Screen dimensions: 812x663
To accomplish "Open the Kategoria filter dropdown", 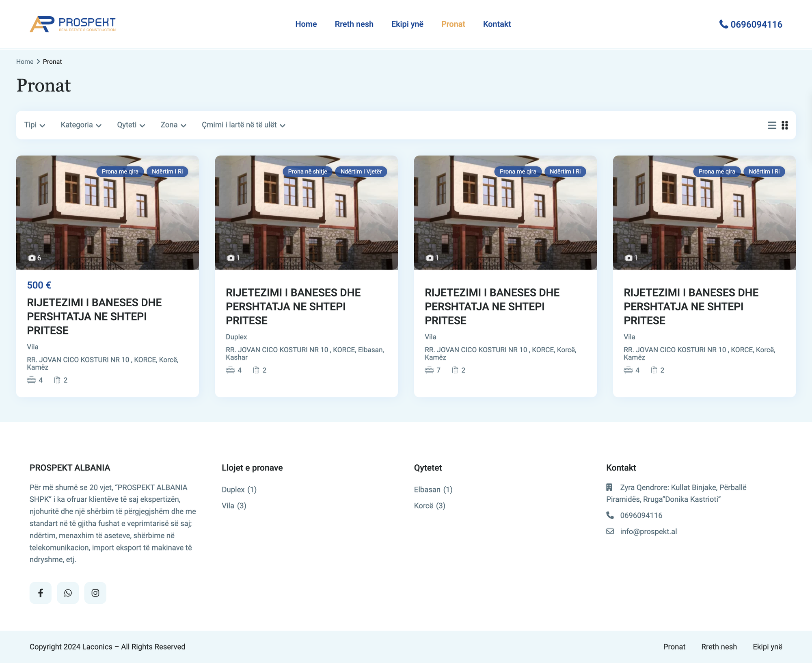I will click(81, 125).
